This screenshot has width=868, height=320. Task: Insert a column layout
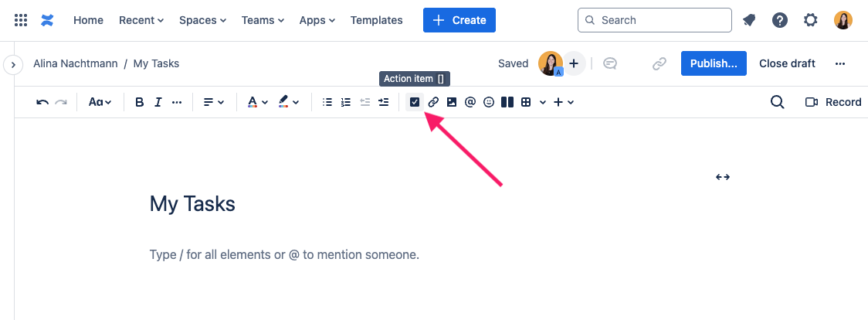(x=507, y=102)
